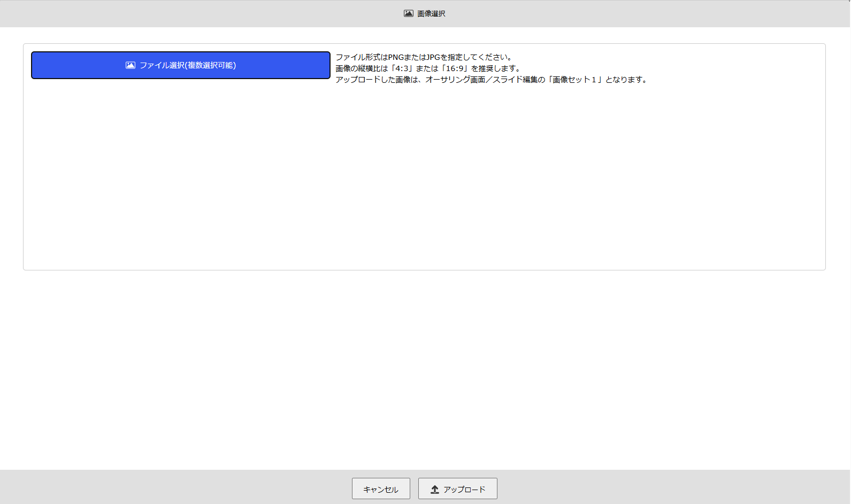Click the gray footer bar left of キャンセル

177,487
